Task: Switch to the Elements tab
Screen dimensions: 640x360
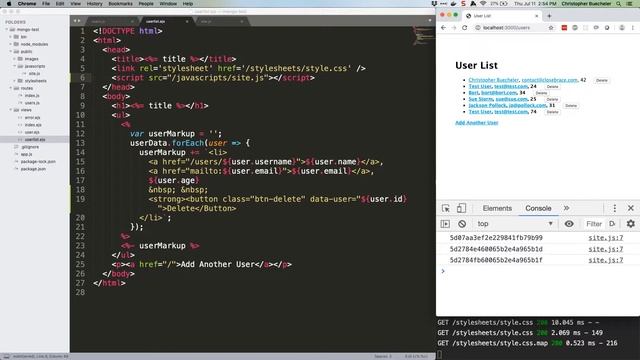Action: (x=497, y=208)
